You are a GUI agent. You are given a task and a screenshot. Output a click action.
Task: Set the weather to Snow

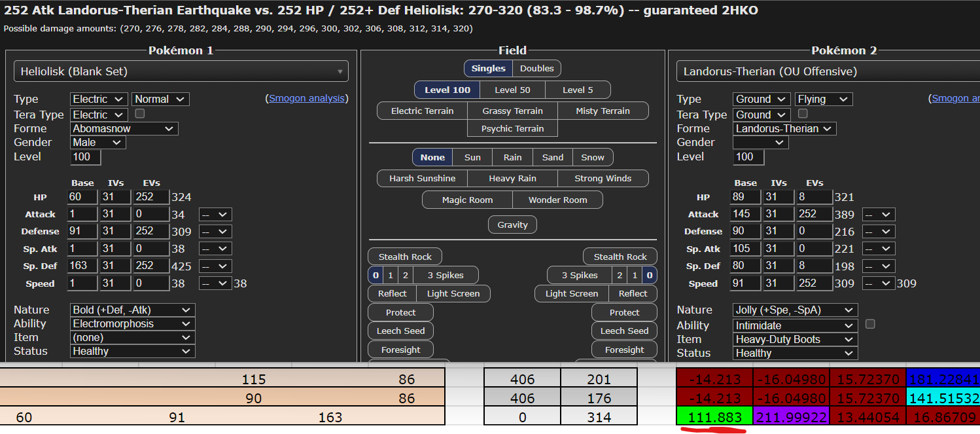pos(593,157)
